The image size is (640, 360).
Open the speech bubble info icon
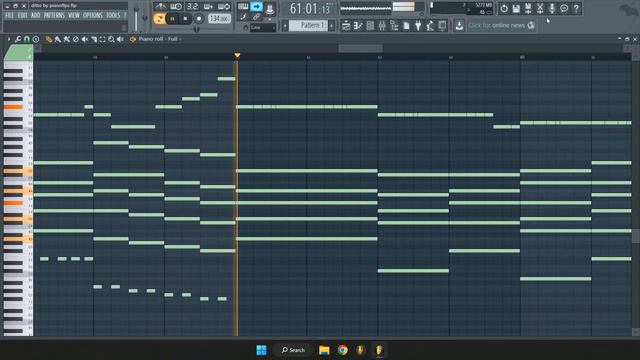tap(564, 8)
